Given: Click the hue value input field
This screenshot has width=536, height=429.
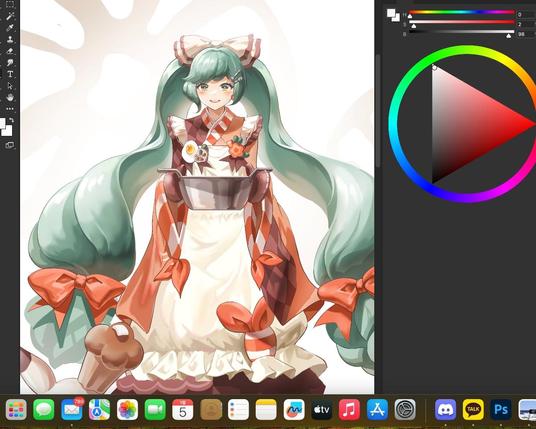Looking at the screenshot, I should [x=526, y=14].
